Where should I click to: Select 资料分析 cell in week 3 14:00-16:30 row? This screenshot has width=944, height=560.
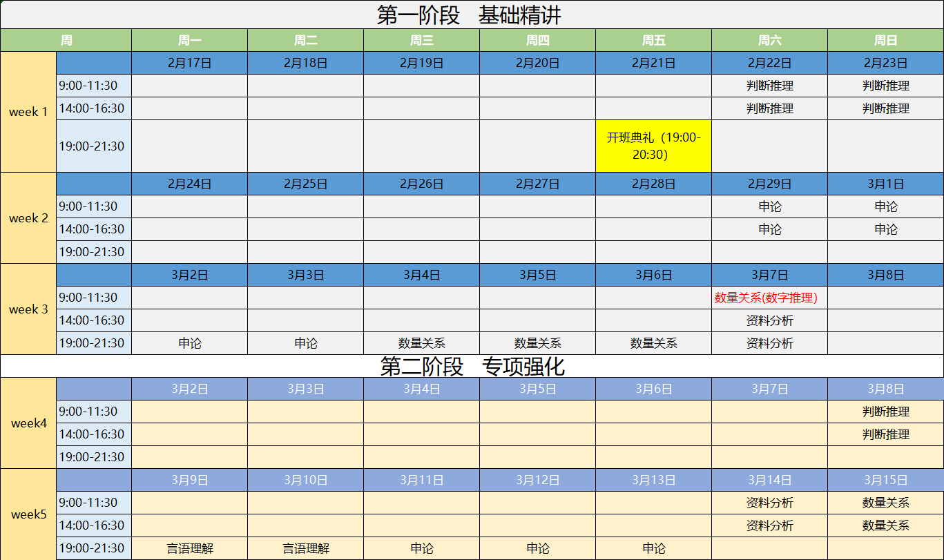click(769, 320)
